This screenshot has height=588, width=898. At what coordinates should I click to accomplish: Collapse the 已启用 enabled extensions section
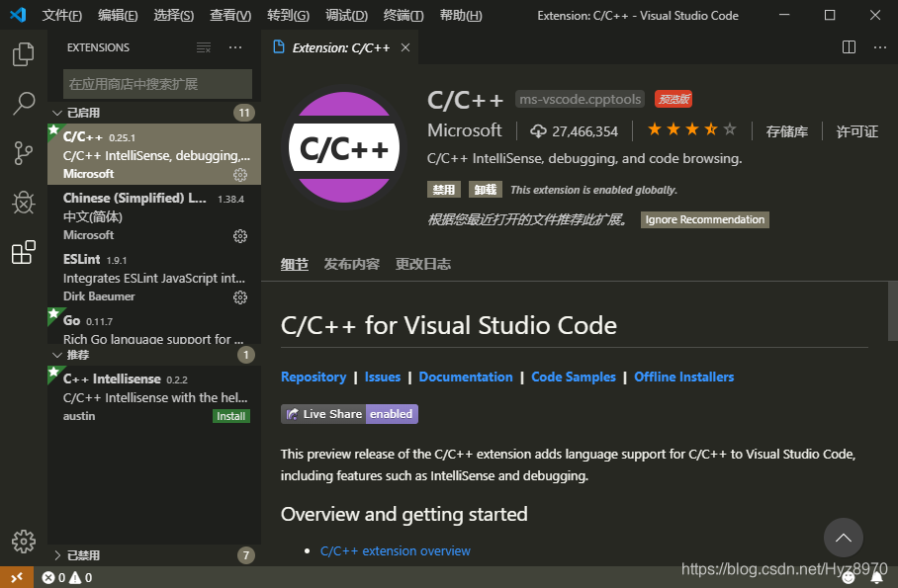154,113
